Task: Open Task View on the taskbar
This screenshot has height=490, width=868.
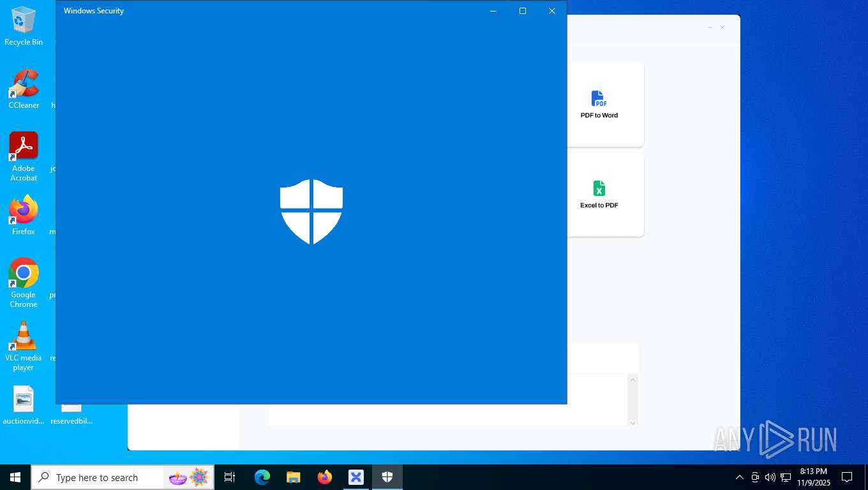Action: point(230,477)
